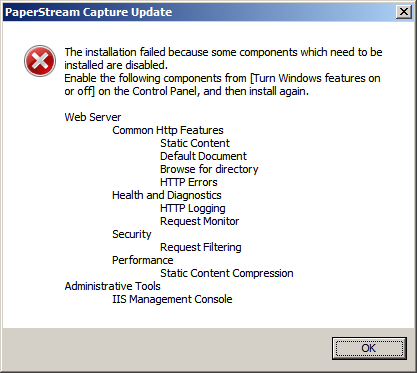Click the OK button
This screenshot has height=373, width=417.
(x=369, y=348)
